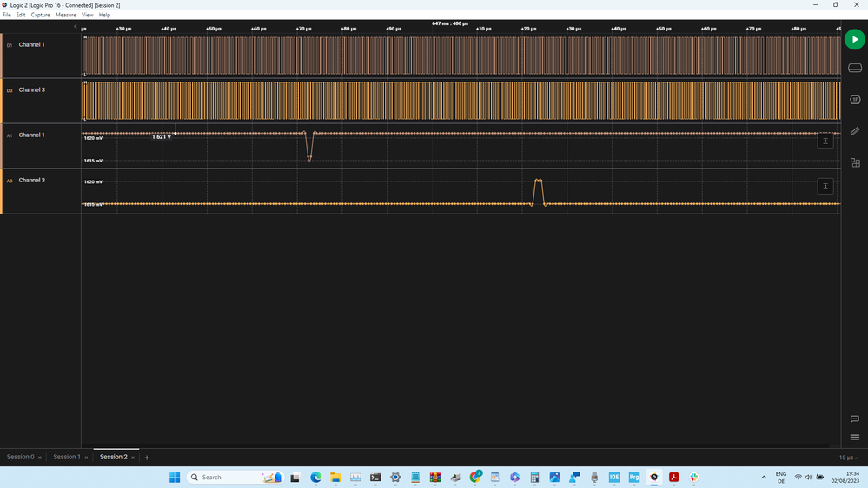Open the Wi-Fi network tray icon
This screenshot has height=488, width=868.
(798, 477)
